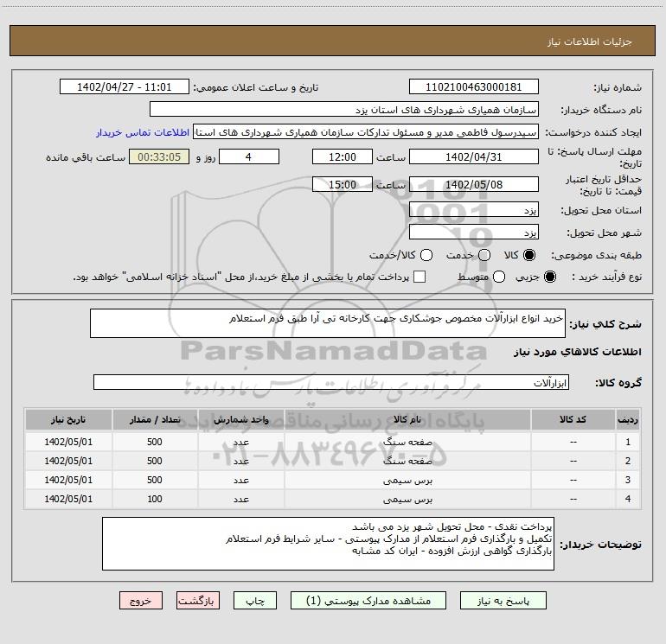Click the چاپ print button
The width and height of the screenshot is (666, 644).
pos(255,601)
